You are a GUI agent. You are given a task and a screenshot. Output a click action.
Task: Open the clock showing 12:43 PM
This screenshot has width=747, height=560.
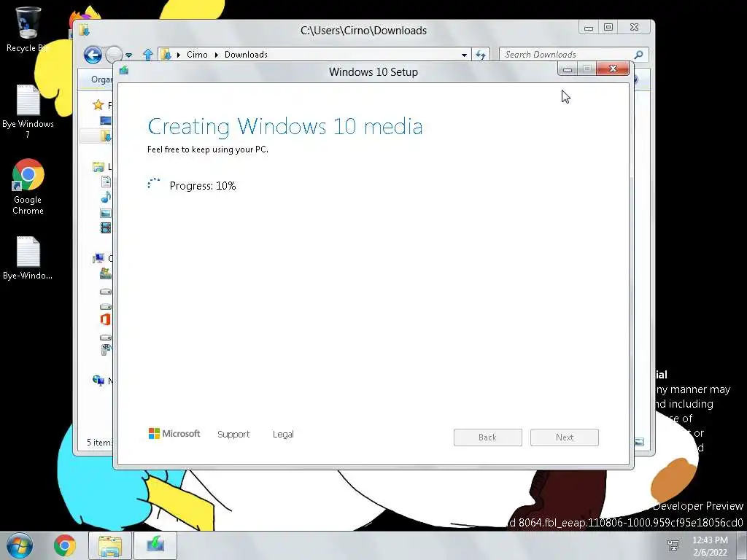tap(710, 545)
